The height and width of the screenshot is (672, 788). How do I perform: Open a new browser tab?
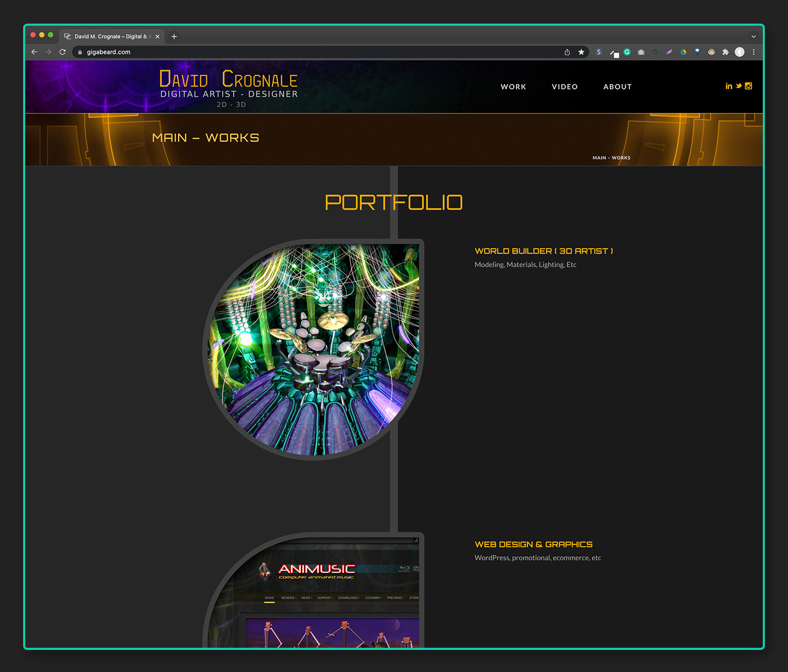click(x=174, y=36)
